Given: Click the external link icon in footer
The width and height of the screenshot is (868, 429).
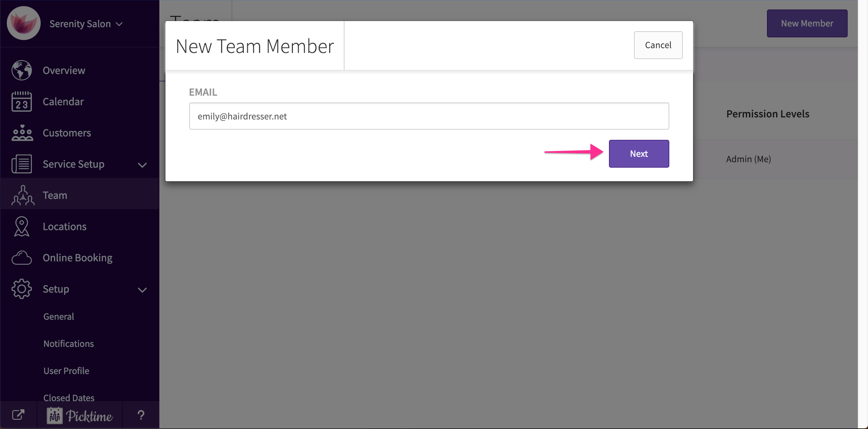Looking at the screenshot, I should pos(18,415).
